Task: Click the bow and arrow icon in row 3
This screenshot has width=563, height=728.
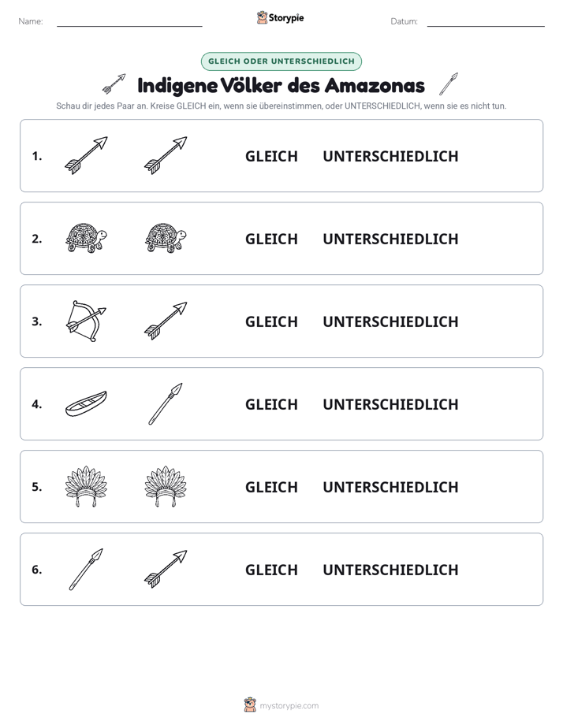Action: click(x=86, y=321)
